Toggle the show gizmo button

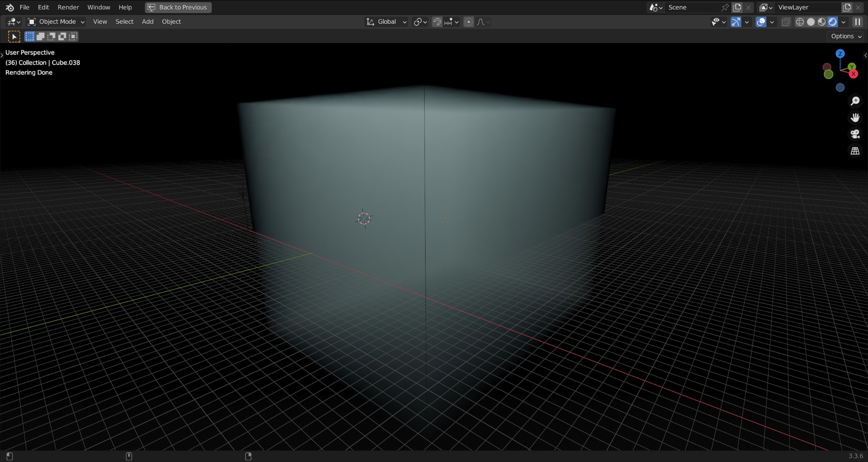coord(736,22)
